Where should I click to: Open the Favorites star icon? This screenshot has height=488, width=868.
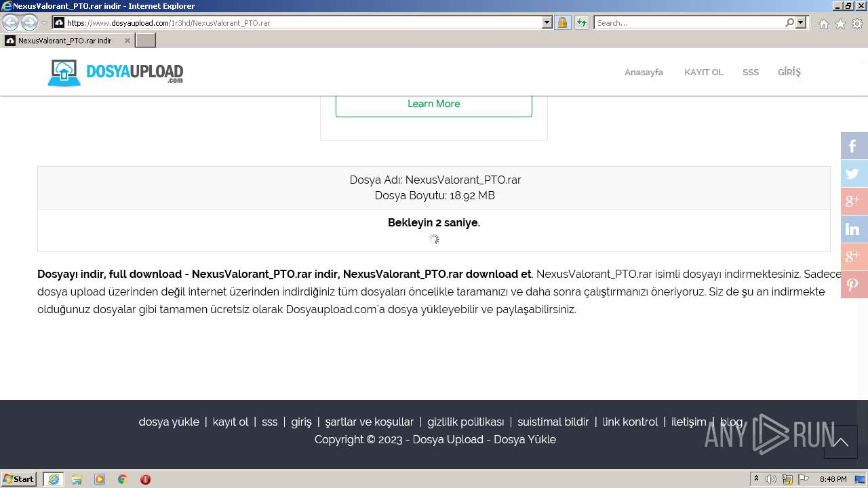(840, 24)
